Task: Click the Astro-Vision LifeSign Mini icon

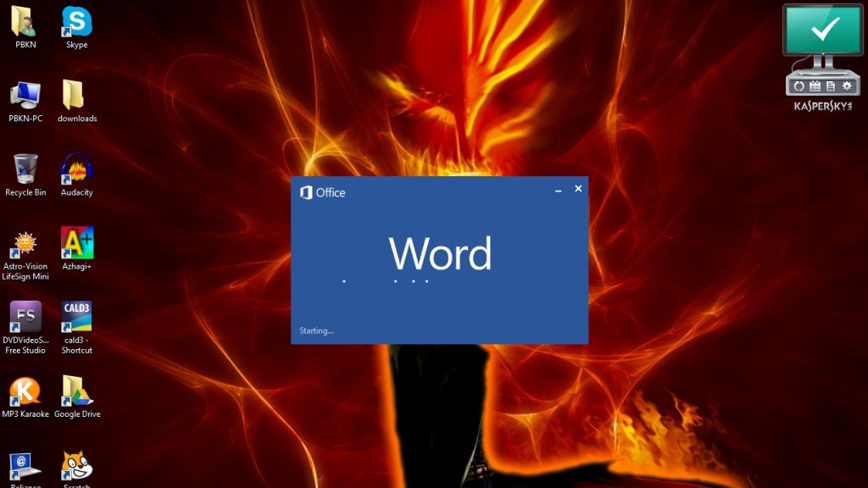Action: pyautogui.click(x=25, y=244)
